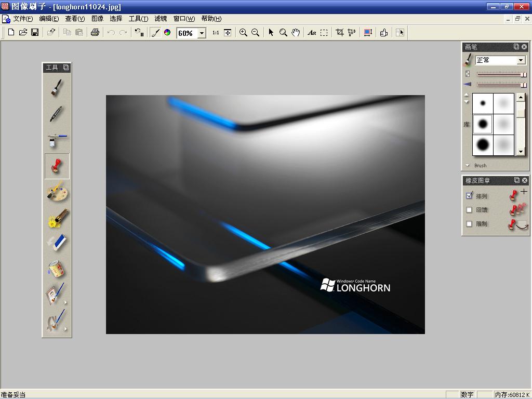Select the rubber stamp tool
Viewport: 532px width, 399px height.
[57, 166]
